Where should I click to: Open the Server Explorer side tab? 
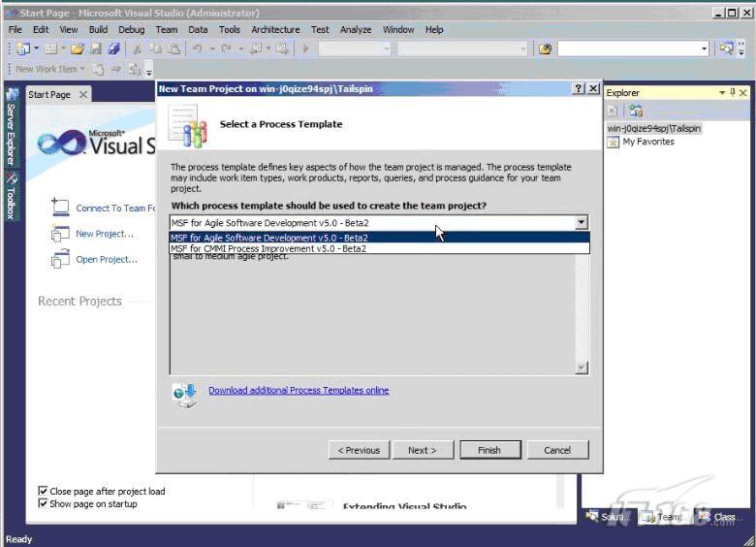click(x=12, y=127)
